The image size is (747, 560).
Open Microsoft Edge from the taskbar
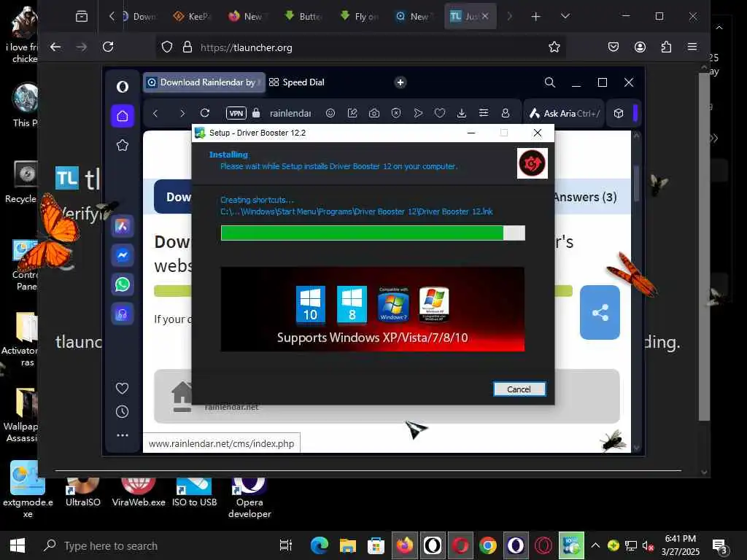[320, 545]
